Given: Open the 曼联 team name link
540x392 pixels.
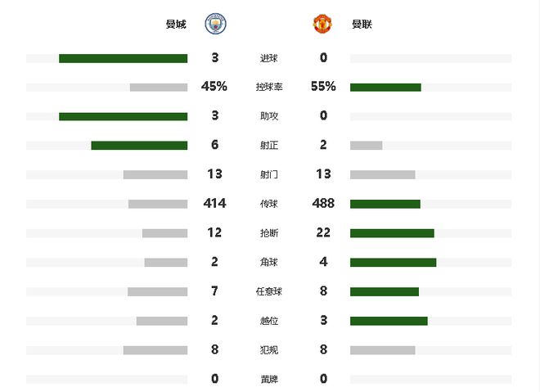Looking at the screenshot, I should click(362, 24).
